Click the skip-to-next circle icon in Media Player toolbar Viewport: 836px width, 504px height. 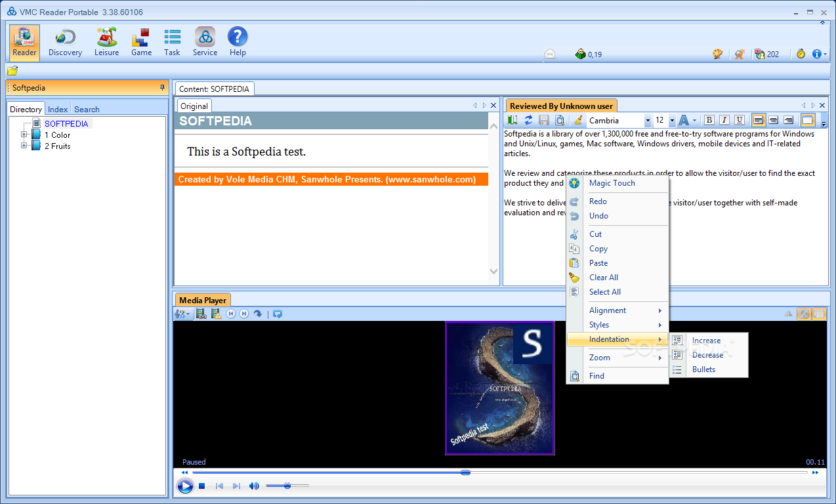pos(244,314)
